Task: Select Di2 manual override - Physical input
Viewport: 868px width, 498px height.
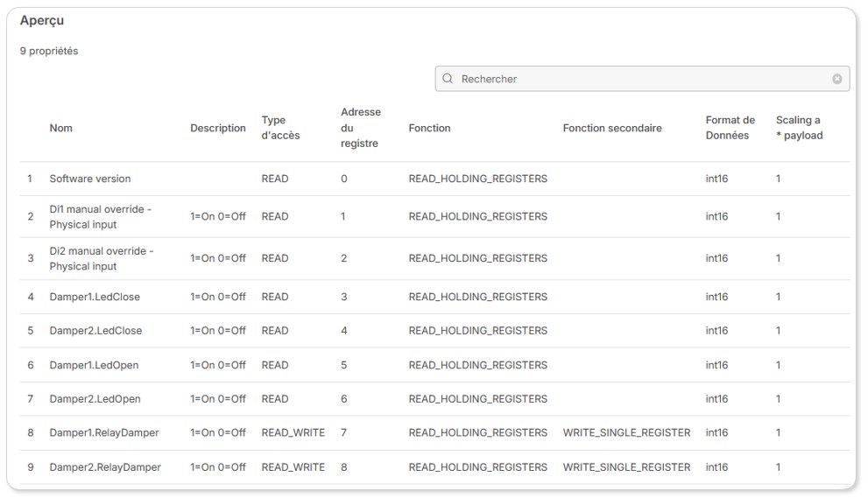Action: tap(102, 258)
